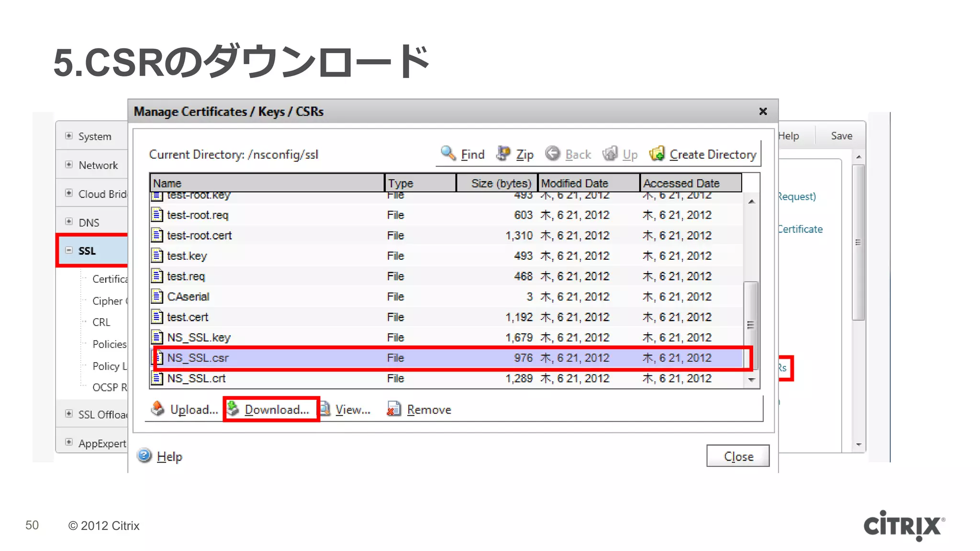Select the NS_SSL.crt file name
Image resolution: width=980 pixels, height=551 pixels.
click(196, 378)
